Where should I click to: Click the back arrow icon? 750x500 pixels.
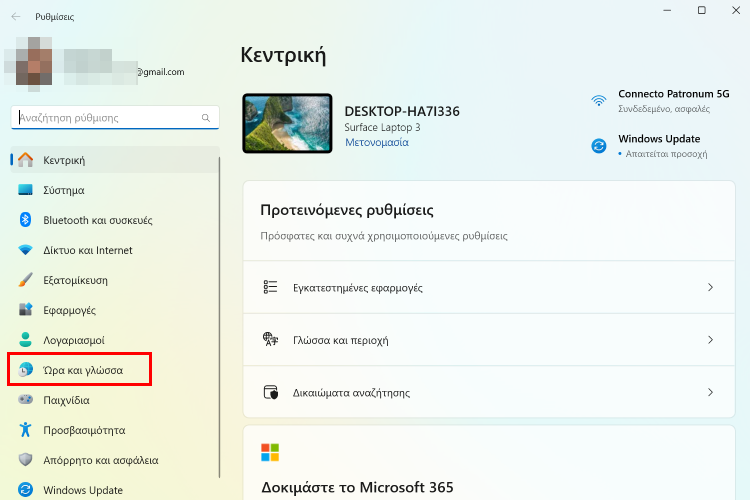16,17
